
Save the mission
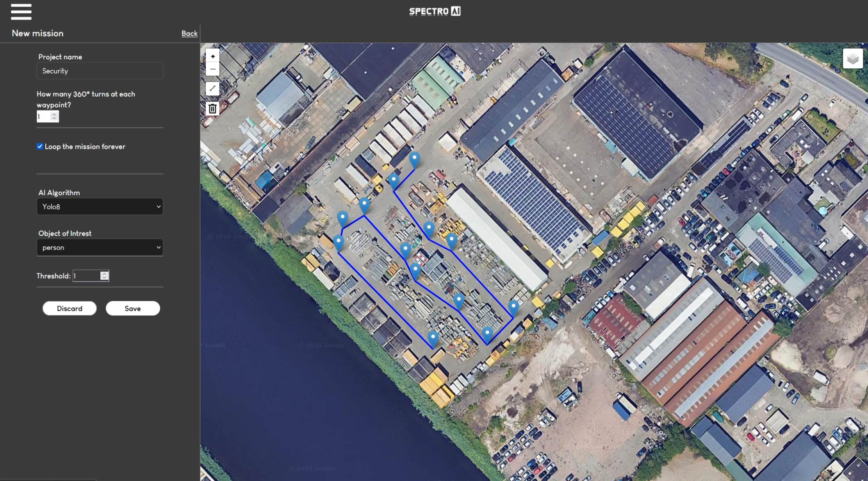pos(133,308)
